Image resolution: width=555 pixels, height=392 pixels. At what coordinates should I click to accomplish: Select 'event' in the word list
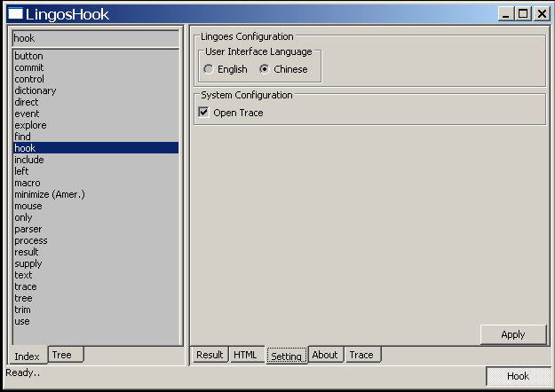pyautogui.click(x=96, y=114)
